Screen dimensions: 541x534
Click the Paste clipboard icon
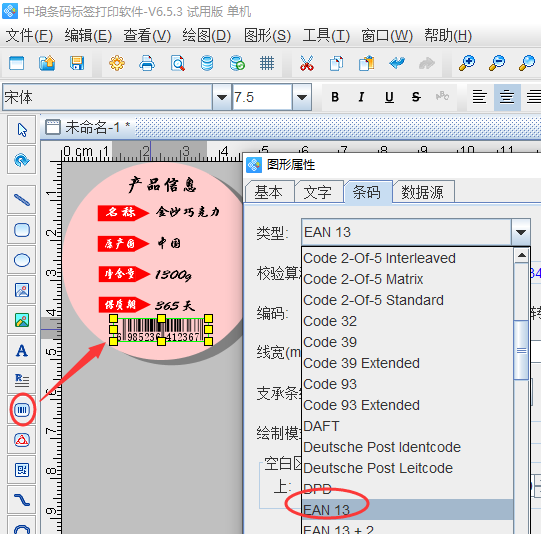point(366,63)
